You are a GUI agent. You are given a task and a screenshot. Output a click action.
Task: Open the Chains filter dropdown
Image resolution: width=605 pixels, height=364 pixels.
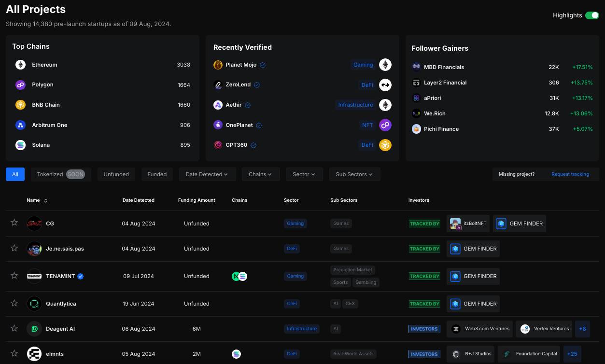click(261, 174)
